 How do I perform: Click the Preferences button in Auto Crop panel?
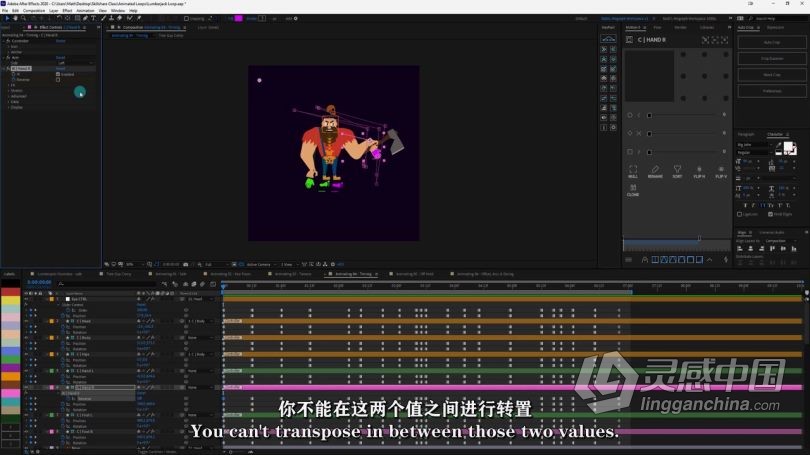[x=771, y=91]
